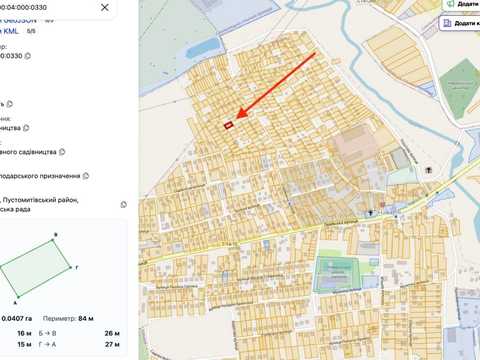Copy the value next to the short label ending in 'ь'
This screenshot has height=360, width=480.
click(10, 104)
